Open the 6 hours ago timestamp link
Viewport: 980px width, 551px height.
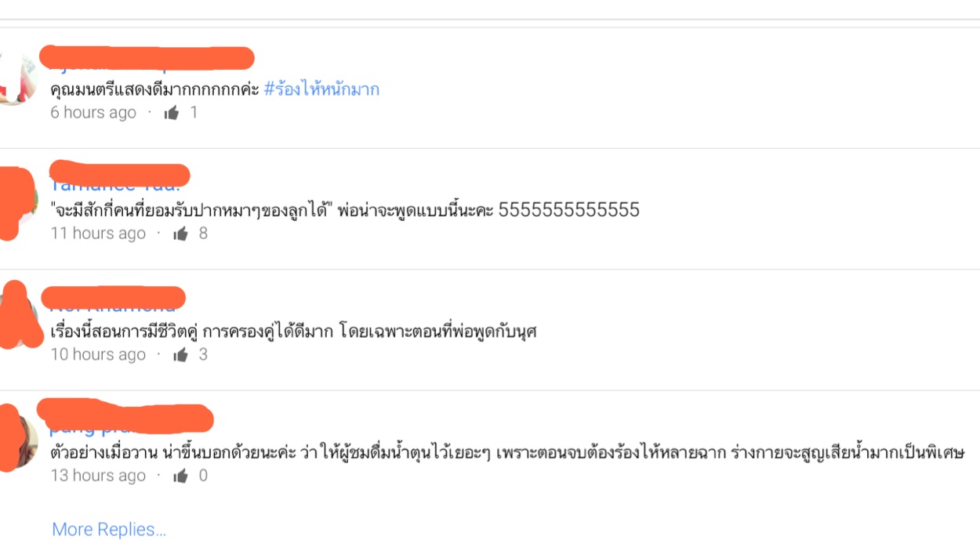tap(93, 112)
